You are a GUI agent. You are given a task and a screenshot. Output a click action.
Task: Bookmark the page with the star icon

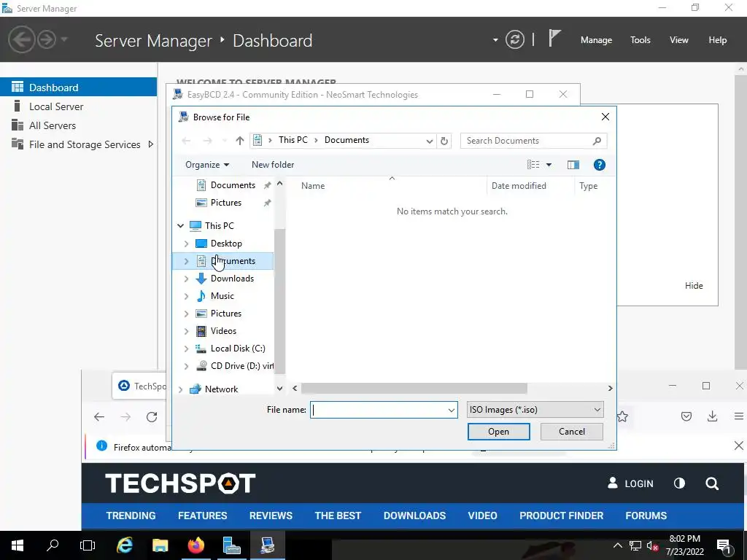(x=622, y=417)
